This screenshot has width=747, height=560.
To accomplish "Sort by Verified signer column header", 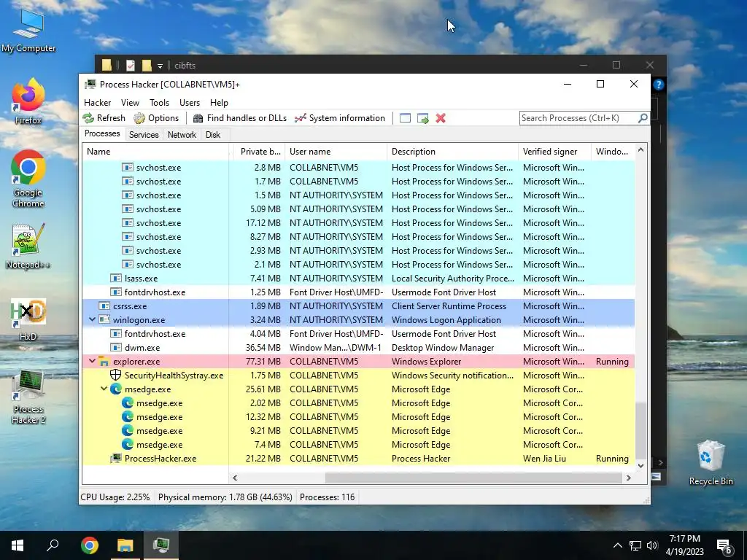I will click(x=554, y=152).
